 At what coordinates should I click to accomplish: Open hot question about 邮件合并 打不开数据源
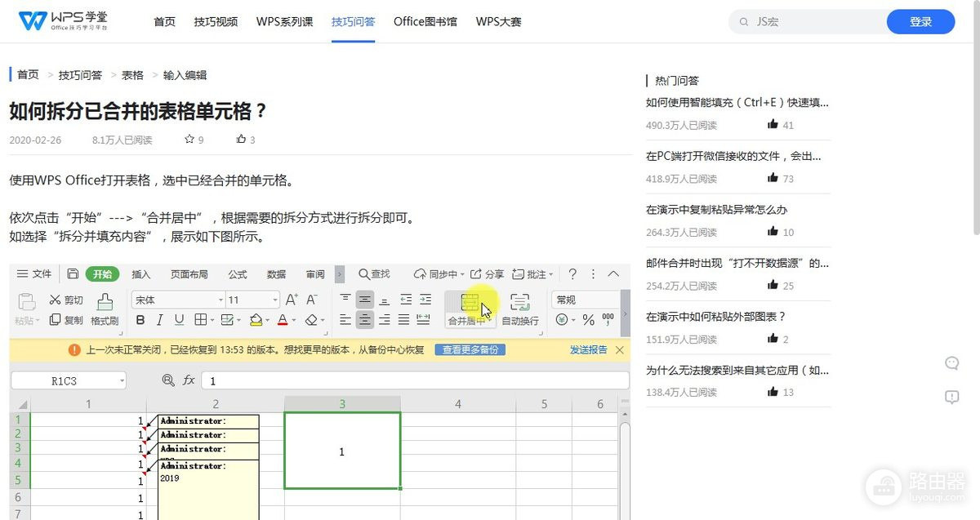[x=737, y=263]
